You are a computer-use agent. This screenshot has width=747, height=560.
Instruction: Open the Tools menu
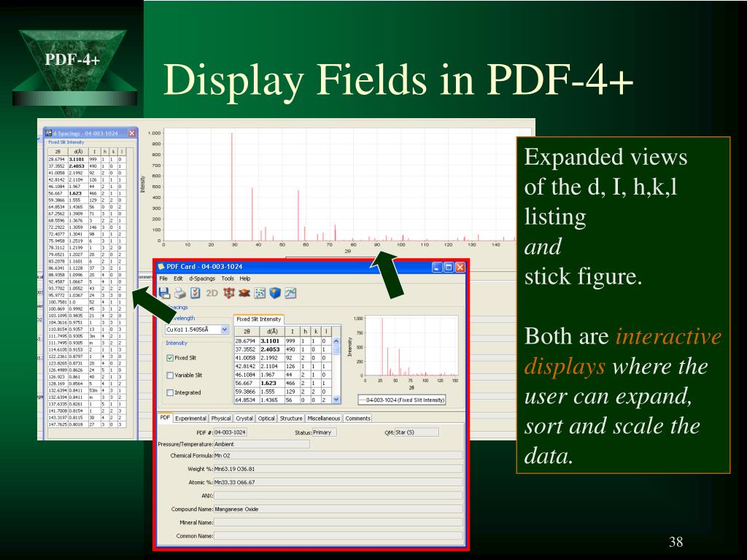(x=228, y=279)
